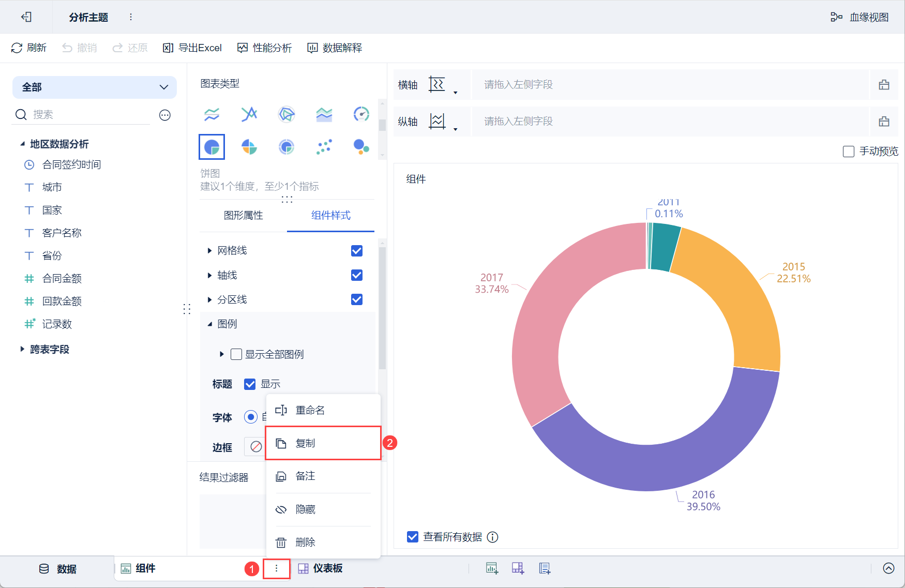Select the bubble chart type icon

point(361,147)
